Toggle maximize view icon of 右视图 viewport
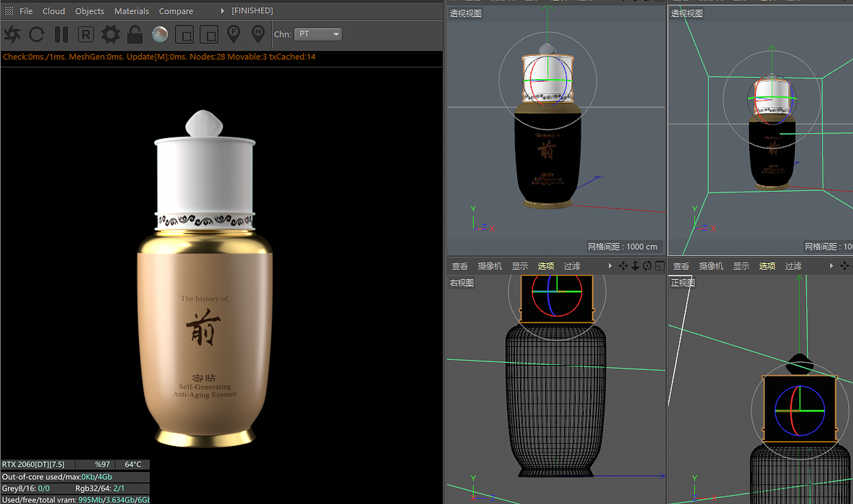 (659, 266)
